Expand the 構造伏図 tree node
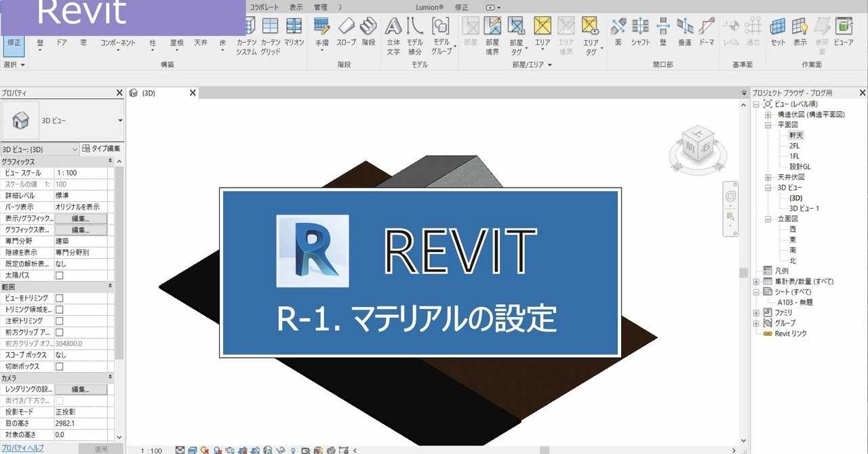Viewport: 868px width, 454px height. 768,115
